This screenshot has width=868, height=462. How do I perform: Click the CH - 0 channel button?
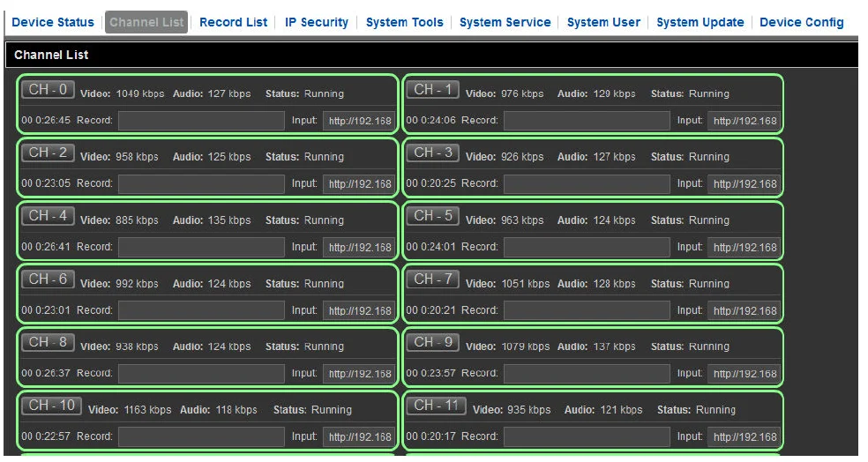[48, 90]
